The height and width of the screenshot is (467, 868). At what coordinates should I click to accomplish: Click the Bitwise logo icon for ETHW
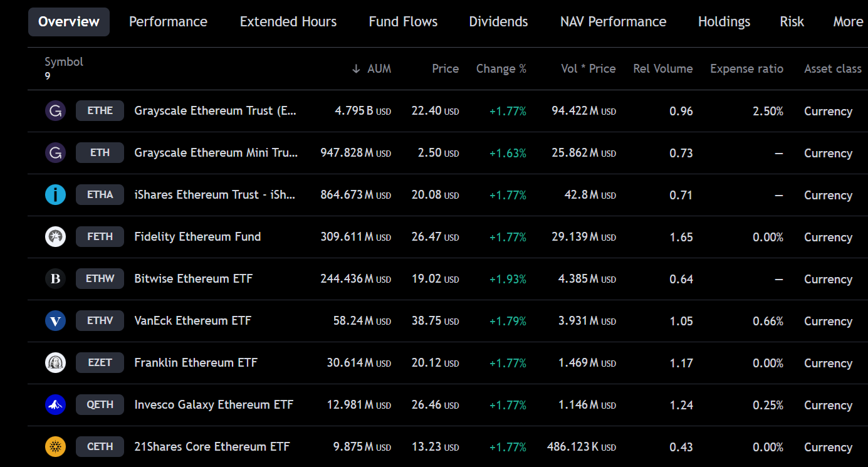[55, 279]
